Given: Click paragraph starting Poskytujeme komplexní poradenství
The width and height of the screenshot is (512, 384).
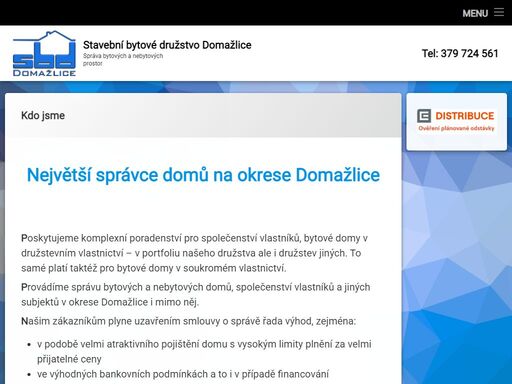Looking at the screenshot, I should pyautogui.click(x=195, y=253).
